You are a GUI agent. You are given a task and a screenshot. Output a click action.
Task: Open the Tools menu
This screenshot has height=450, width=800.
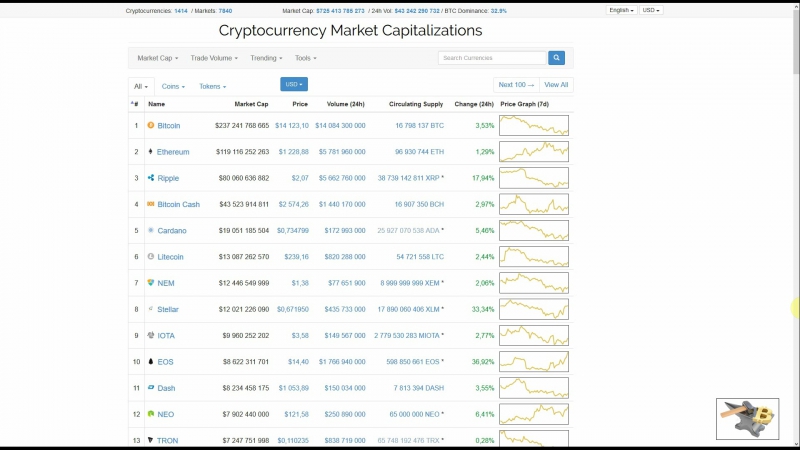click(306, 58)
